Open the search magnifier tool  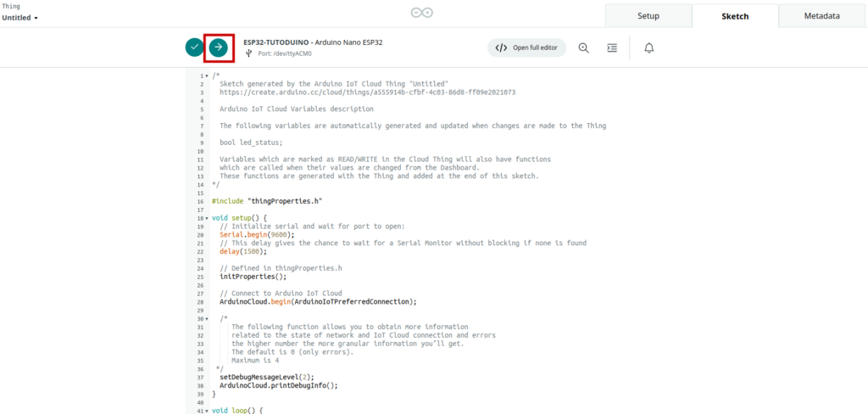coord(583,48)
